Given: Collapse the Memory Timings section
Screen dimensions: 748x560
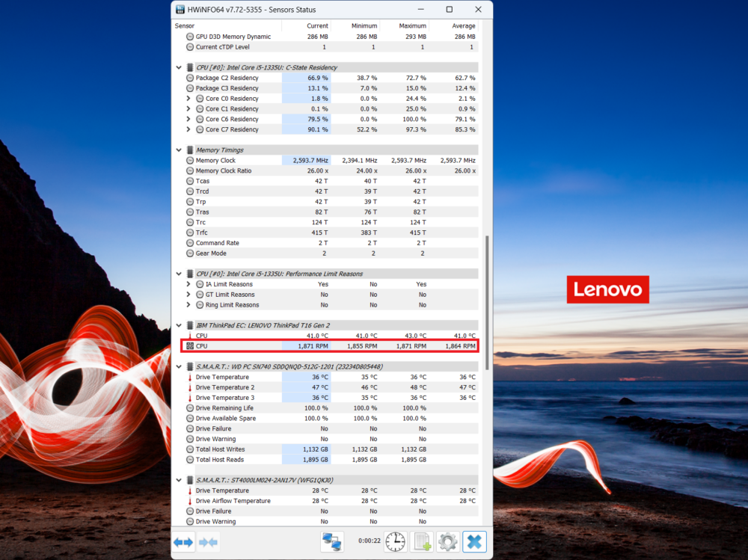Looking at the screenshot, I should coord(179,150).
